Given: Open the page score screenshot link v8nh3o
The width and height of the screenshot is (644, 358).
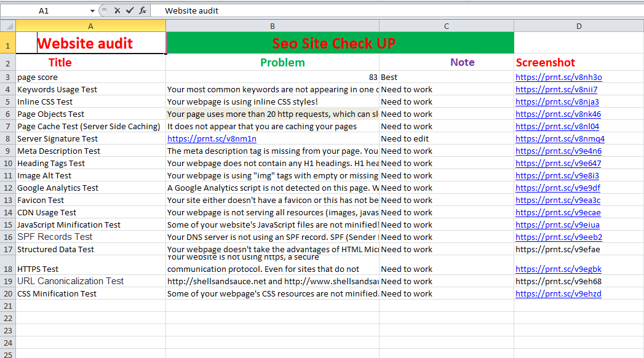Looking at the screenshot, I should pyautogui.click(x=557, y=76).
